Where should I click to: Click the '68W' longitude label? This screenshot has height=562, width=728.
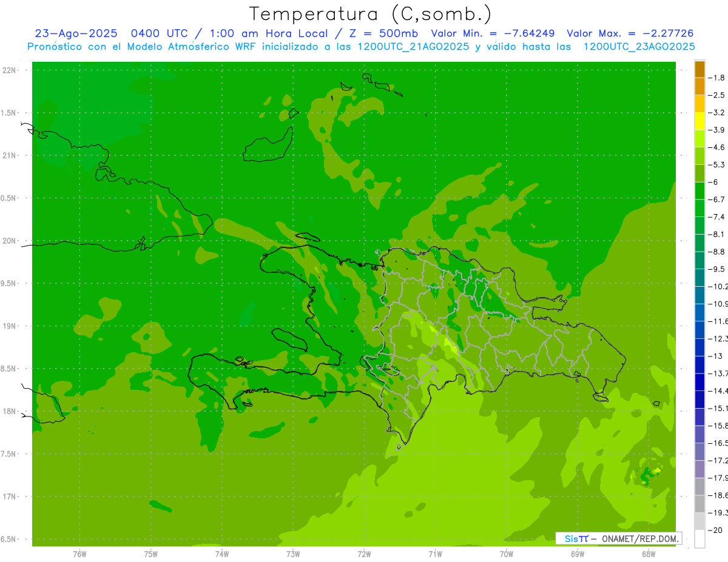[x=648, y=554]
